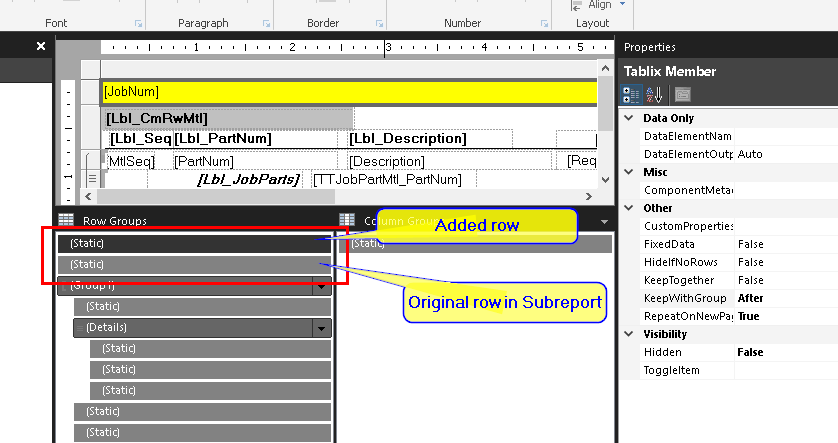The image size is (838, 443).
Task: Select the [Description] data cell
Action: (449, 161)
